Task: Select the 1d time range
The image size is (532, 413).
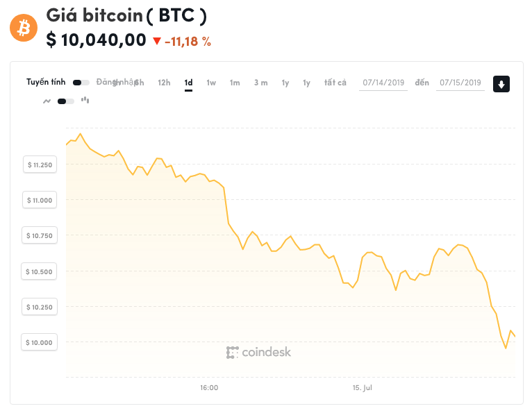Action: point(188,83)
